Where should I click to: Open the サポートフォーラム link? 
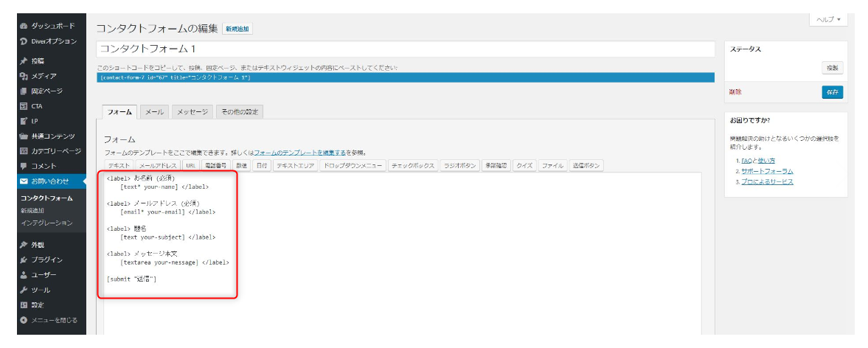pyautogui.click(x=767, y=171)
